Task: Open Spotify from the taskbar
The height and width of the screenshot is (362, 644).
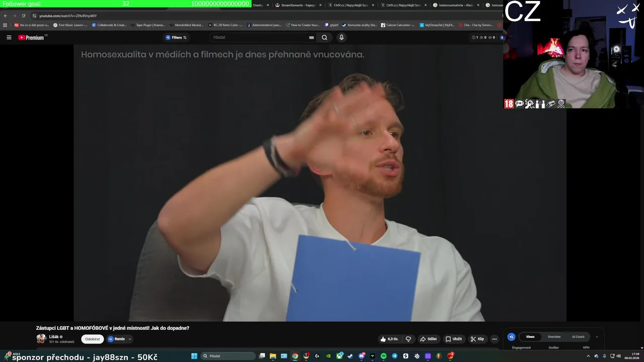Action: click(383, 356)
